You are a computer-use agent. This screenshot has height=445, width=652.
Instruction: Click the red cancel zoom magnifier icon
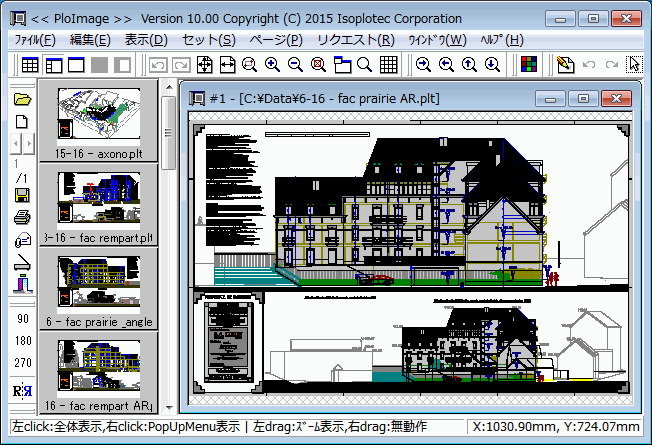pyautogui.click(x=318, y=65)
